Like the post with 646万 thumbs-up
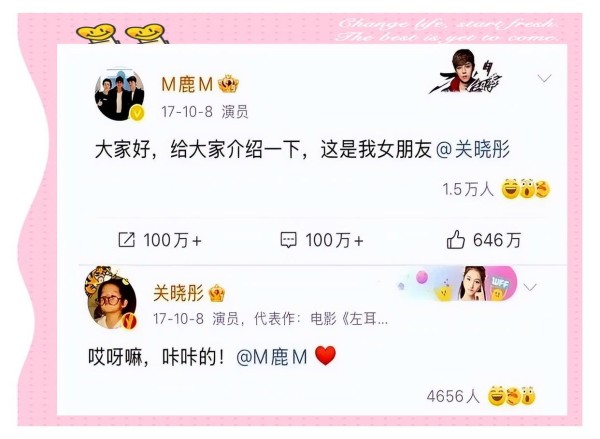 [x=456, y=240]
